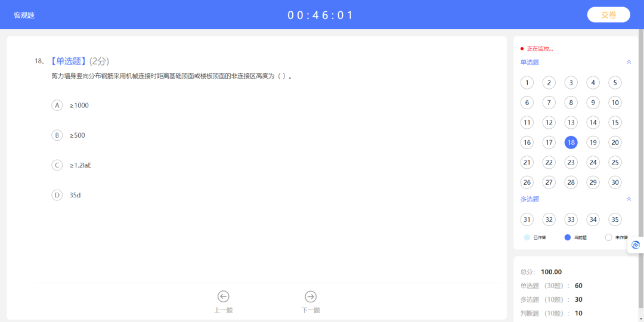Select option B ≥500
The width and height of the screenshot is (644, 322).
pyautogui.click(x=68, y=135)
